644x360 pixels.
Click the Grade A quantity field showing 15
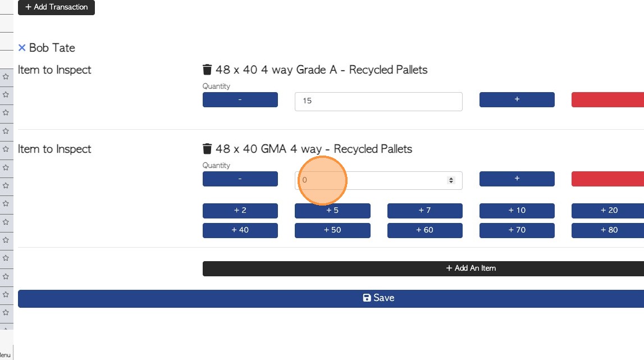[378, 102]
